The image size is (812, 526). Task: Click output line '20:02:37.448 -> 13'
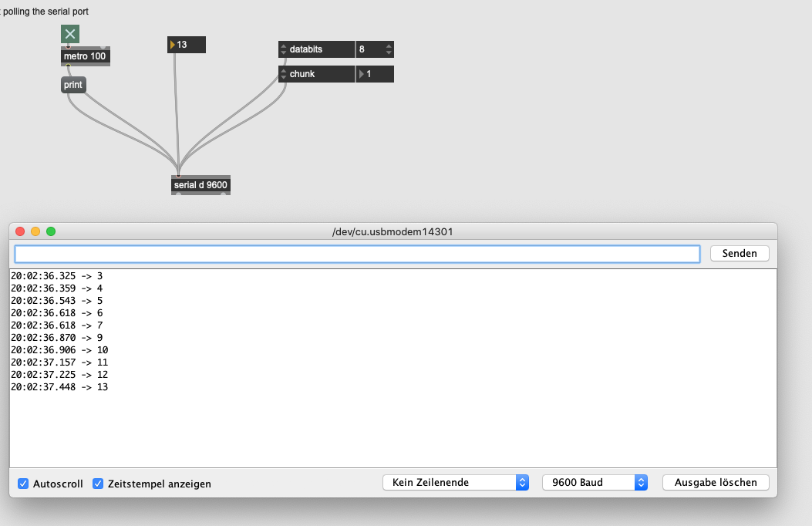(x=59, y=387)
